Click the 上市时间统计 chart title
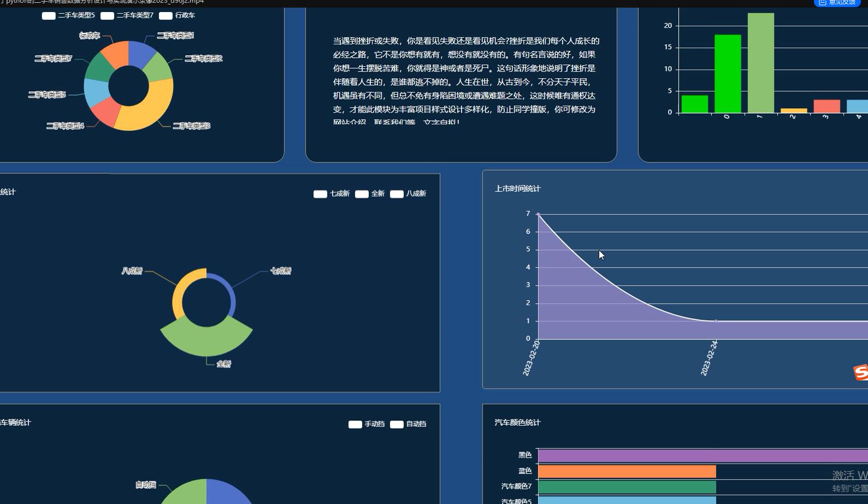The height and width of the screenshot is (504, 868). coord(517,189)
